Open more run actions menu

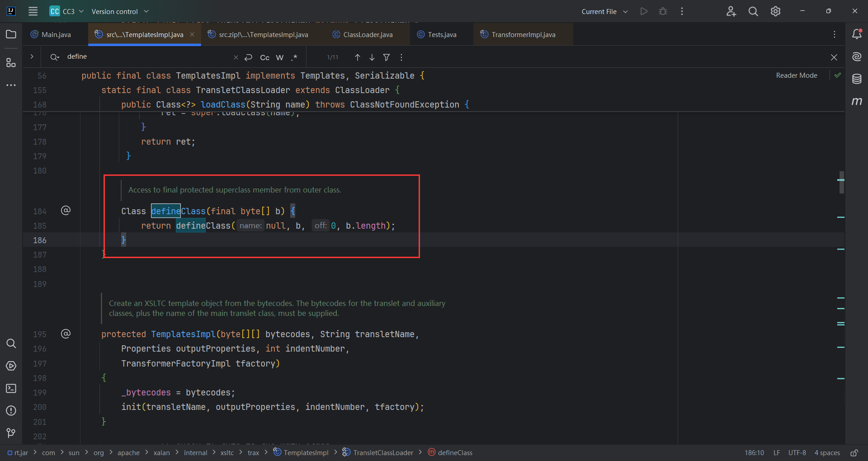(x=682, y=11)
